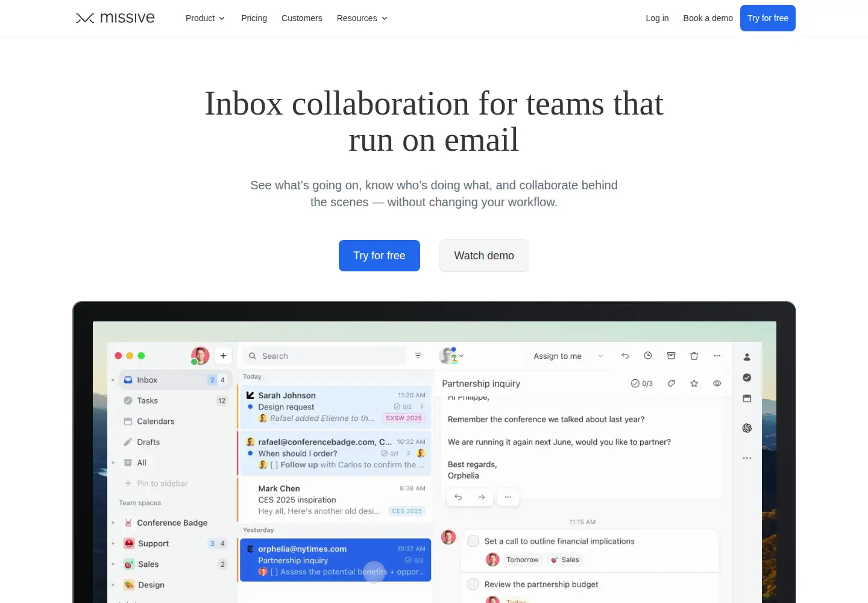Click the trash icon in toolbar
Image resolution: width=868 pixels, height=603 pixels.
[694, 356]
